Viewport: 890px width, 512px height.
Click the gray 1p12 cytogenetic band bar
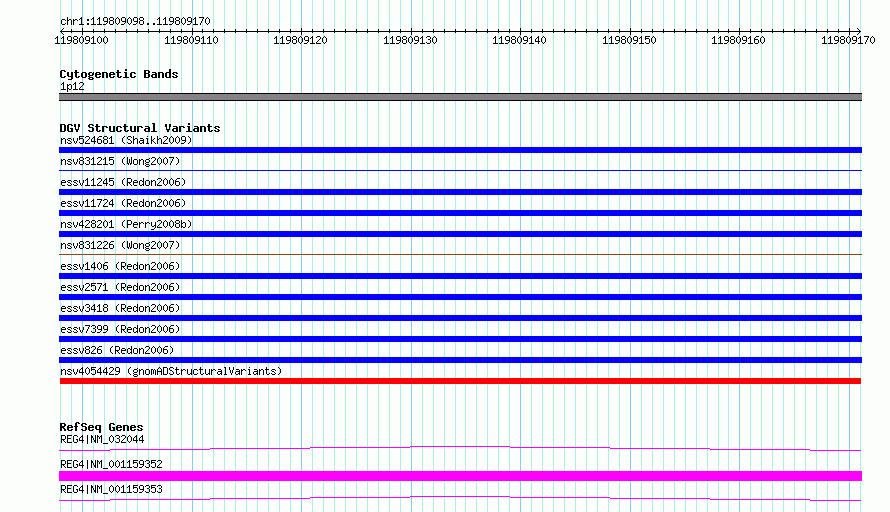point(460,97)
